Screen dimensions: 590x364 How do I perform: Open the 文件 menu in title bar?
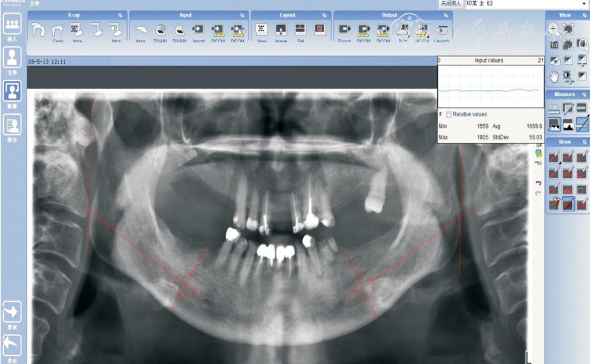tap(34, 4)
